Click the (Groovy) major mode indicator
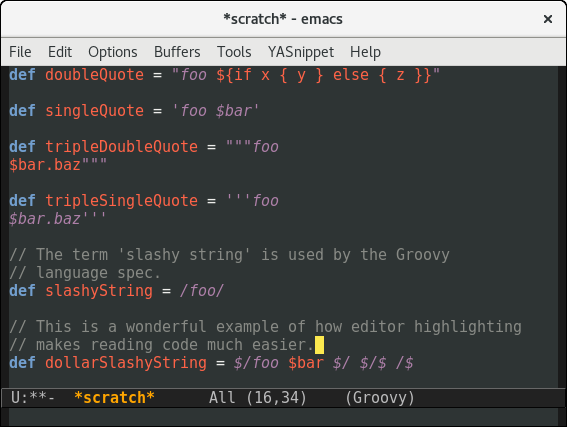This screenshot has width=567, height=427. pyautogui.click(x=380, y=398)
